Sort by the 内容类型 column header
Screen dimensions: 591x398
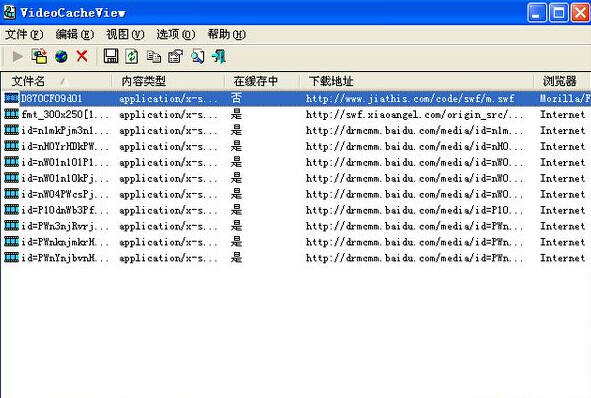click(x=168, y=81)
